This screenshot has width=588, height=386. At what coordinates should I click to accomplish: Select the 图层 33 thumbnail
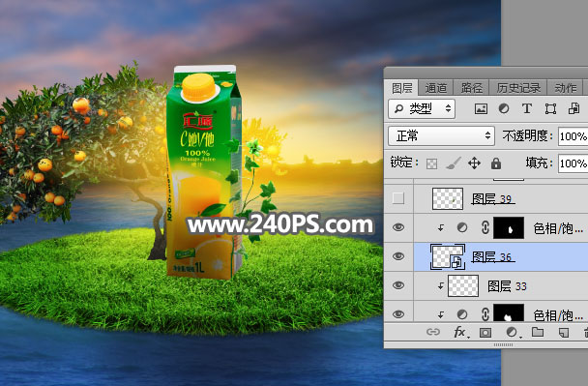[x=463, y=285]
